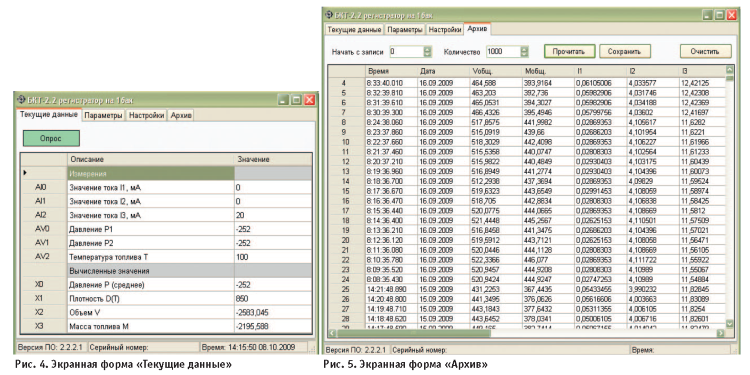Click the spinner arrows of Количество field
Image resolution: width=750 pixels, height=375 pixels.
[x=525, y=51]
